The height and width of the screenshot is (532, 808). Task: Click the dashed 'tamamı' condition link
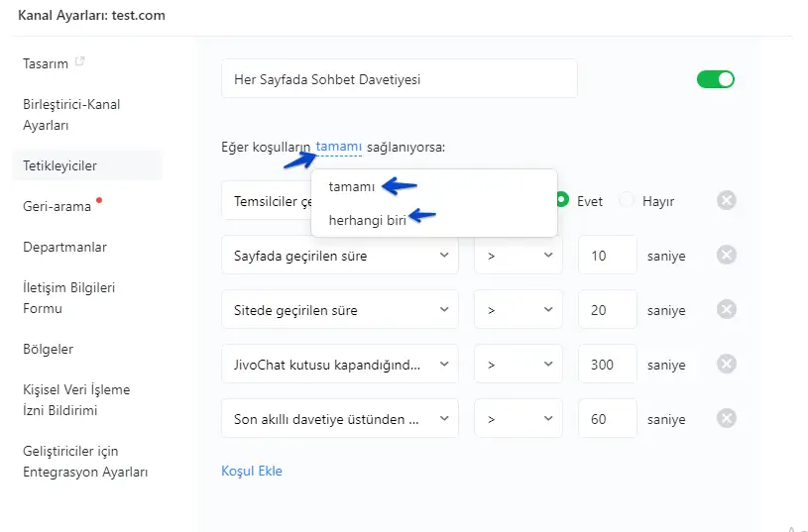pyautogui.click(x=339, y=147)
